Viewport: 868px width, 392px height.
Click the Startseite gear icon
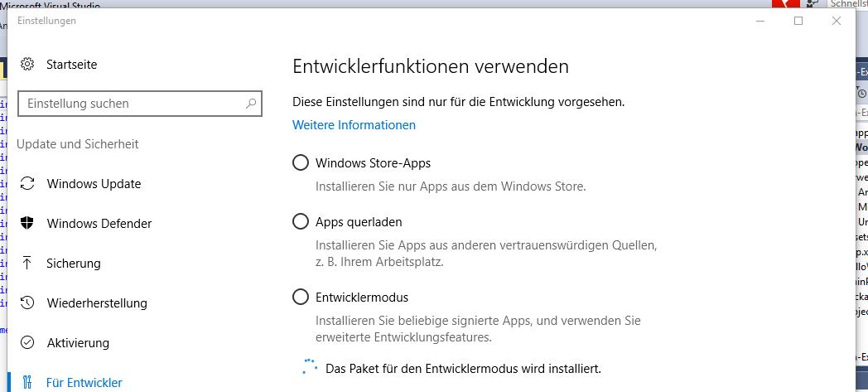pos(27,64)
